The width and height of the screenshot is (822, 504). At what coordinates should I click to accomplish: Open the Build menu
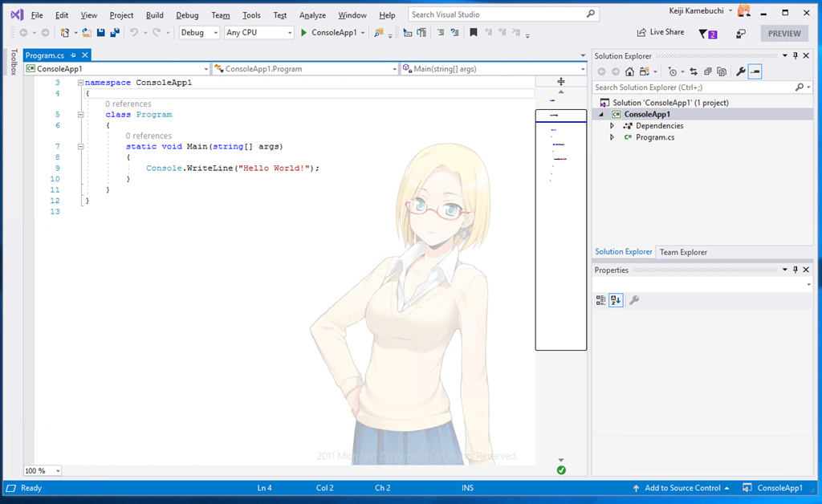(x=154, y=15)
